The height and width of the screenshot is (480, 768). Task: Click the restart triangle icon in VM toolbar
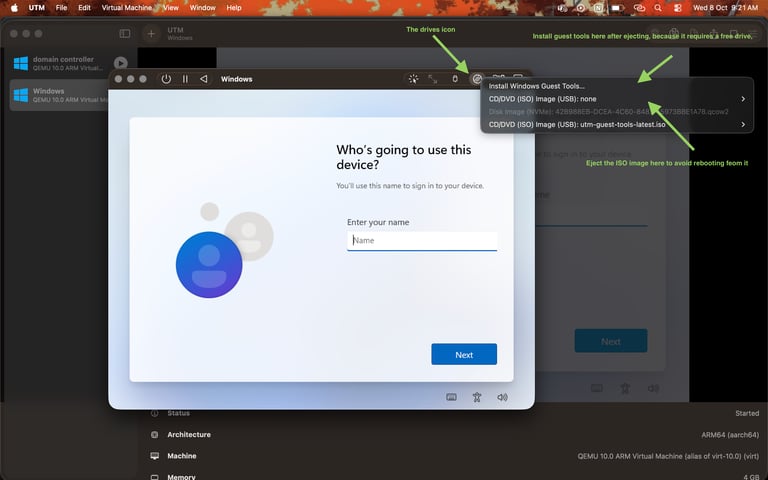coord(203,79)
